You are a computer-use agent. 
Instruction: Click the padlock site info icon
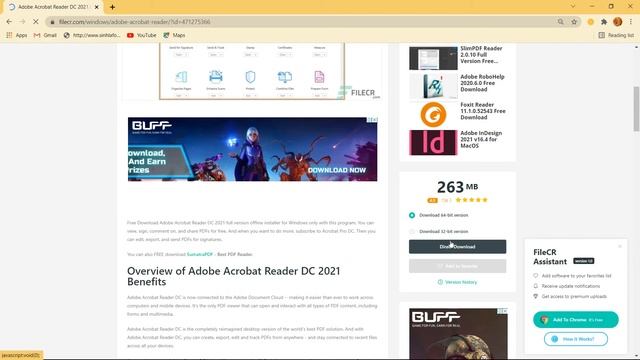point(52,22)
